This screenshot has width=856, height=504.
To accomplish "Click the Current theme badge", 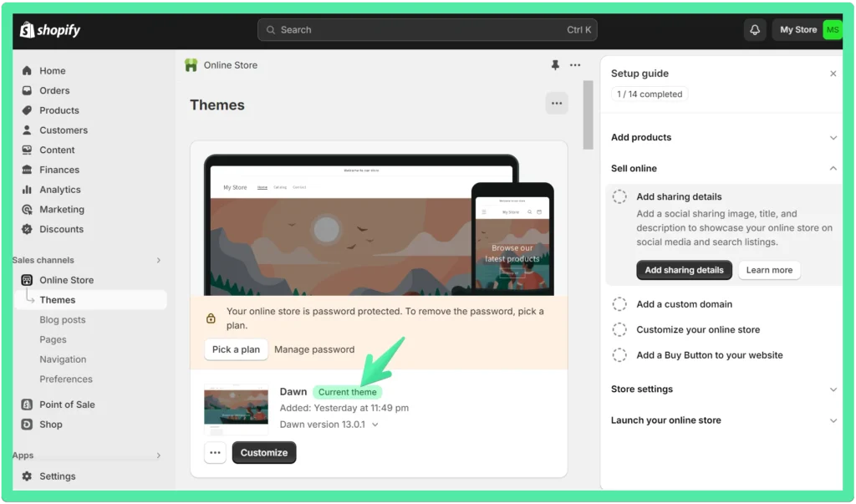I will point(347,392).
